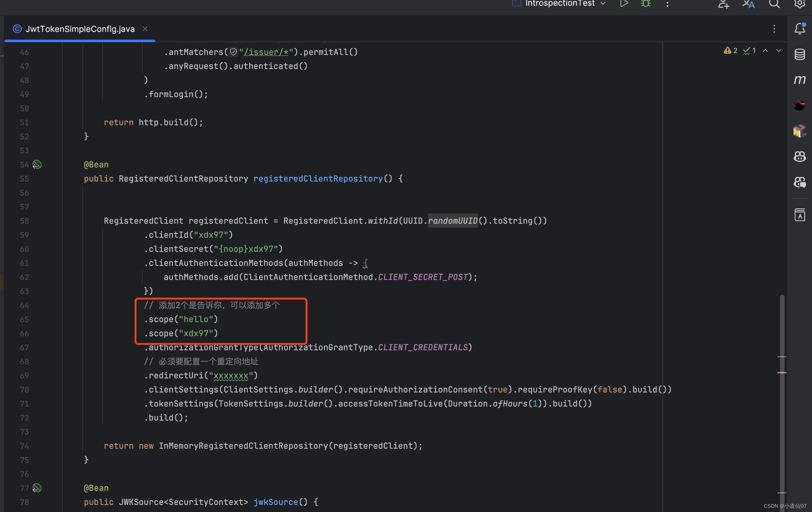
Task: Expand the file tab options menu
Action: point(774,29)
